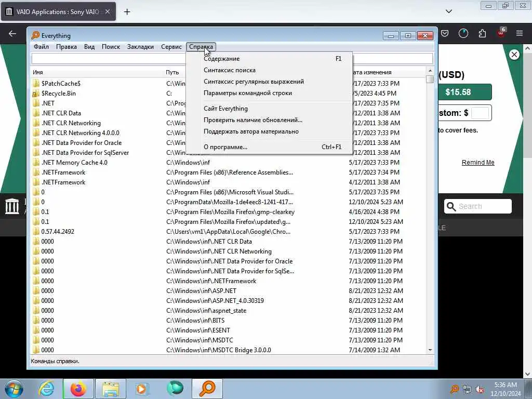Screen dimensions: 532x399
Task: Select the $Recycle.Bin folder icon
Action: (36, 94)
